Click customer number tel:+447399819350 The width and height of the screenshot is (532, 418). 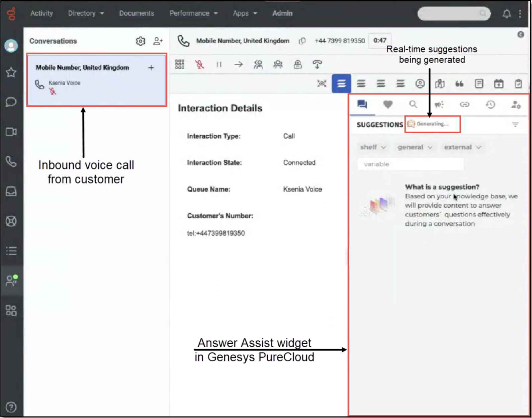click(x=216, y=233)
